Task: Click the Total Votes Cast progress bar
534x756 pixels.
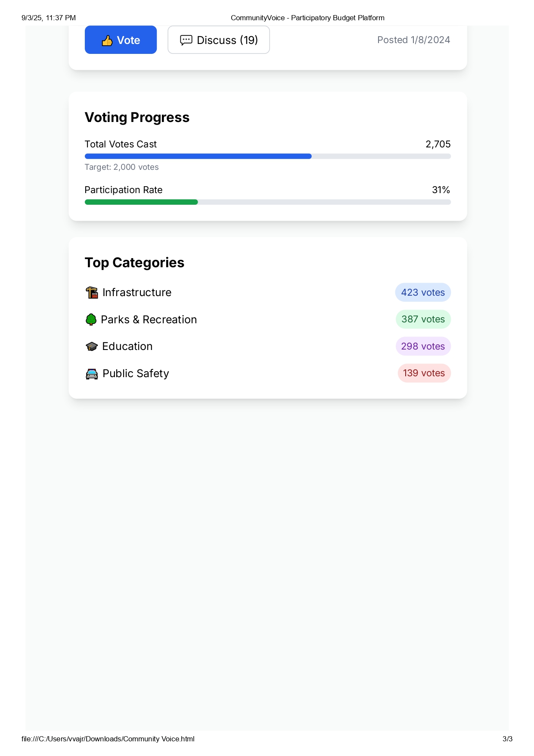Action: (x=267, y=156)
